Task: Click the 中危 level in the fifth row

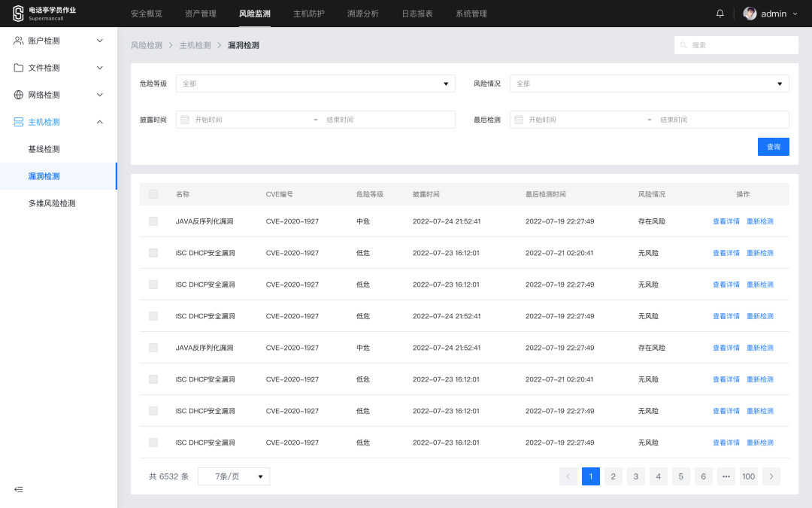Action: (x=363, y=348)
